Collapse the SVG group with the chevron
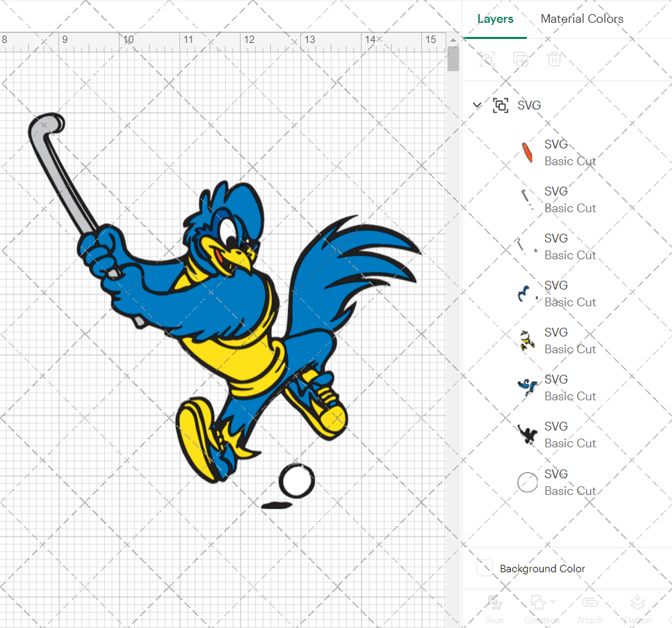This screenshot has height=628, width=672. [x=477, y=105]
